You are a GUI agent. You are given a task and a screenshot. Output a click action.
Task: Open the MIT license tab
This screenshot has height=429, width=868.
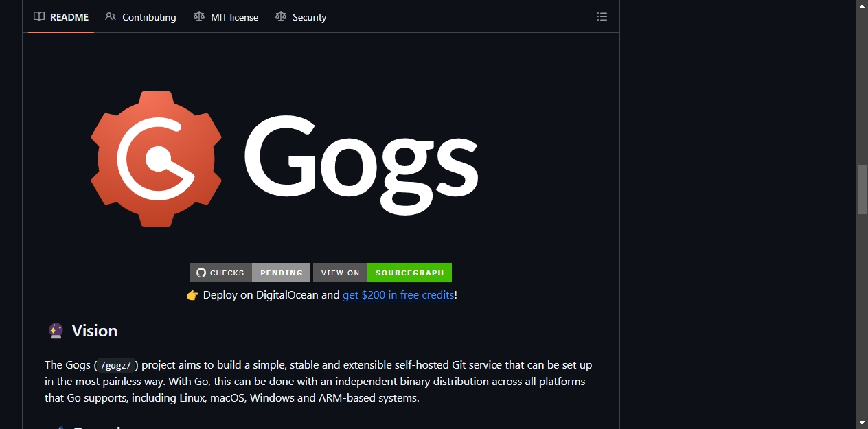pyautogui.click(x=226, y=17)
